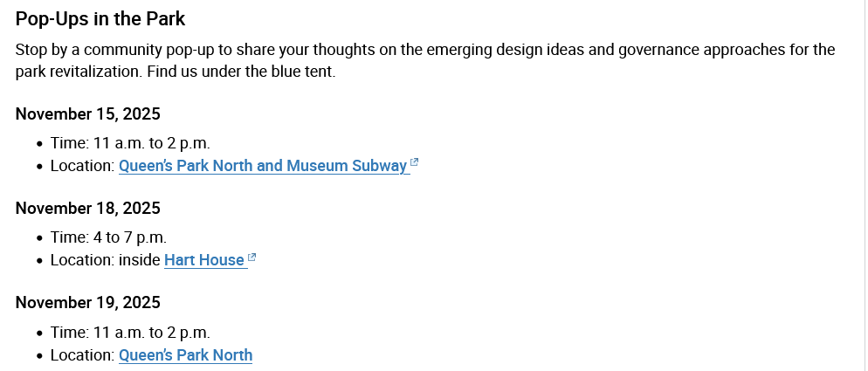Image resolution: width=868 pixels, height=371 pixels.
Task: Click the 'Location: inside' text before Hart House
Action: [105, 260]
